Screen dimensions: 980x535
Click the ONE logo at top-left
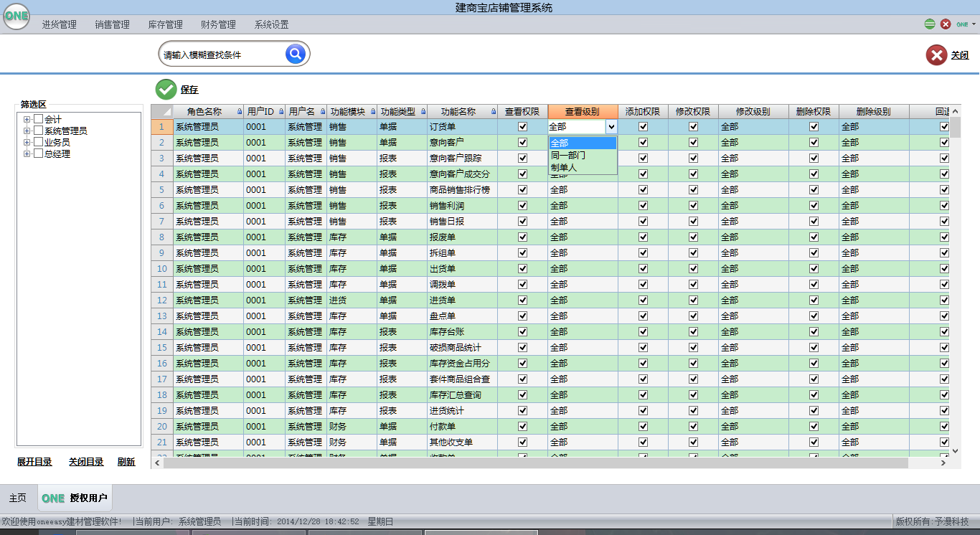[x=16, y=16]
